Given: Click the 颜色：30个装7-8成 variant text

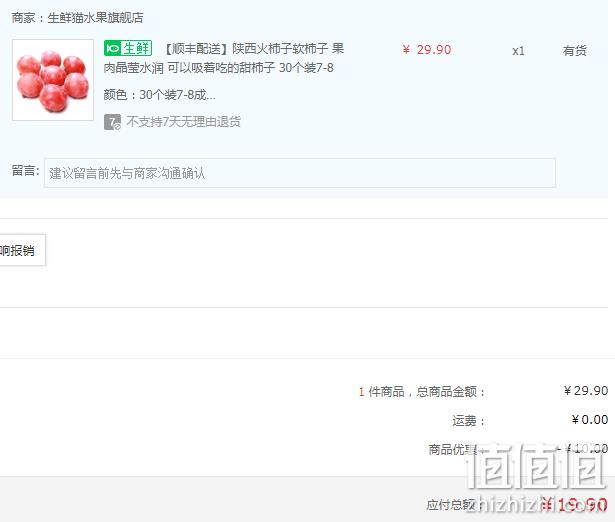Looking at the screenshot, I should 159,95.
